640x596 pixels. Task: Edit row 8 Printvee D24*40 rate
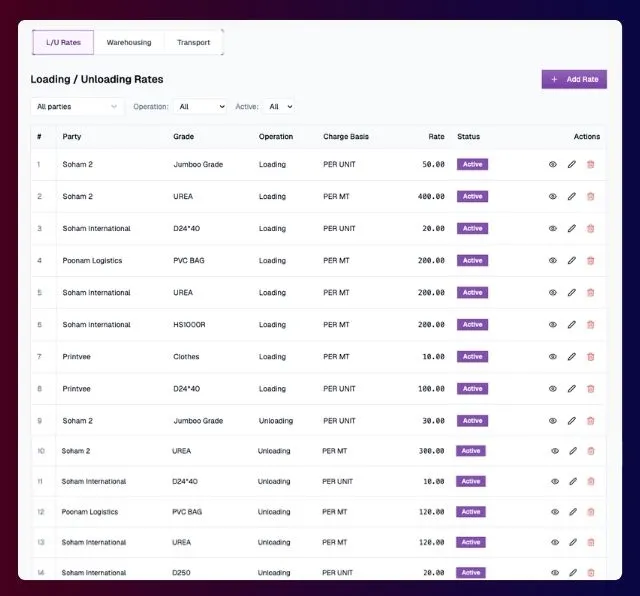(x=571, y=389)
